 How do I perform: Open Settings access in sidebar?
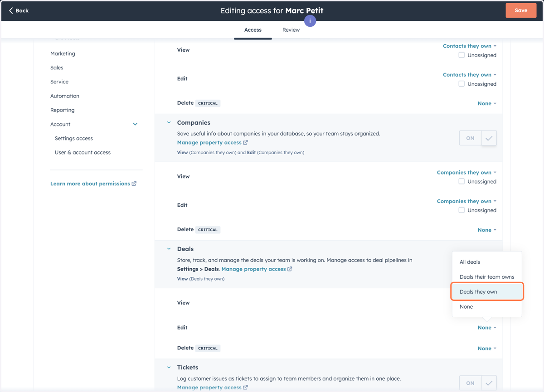pos(74,138)
